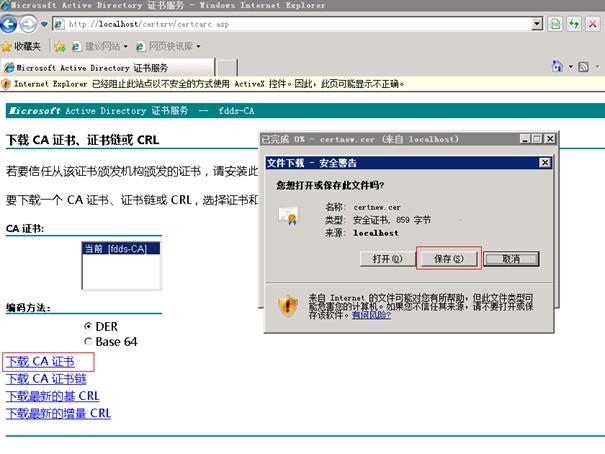Viewport: 605px width, 454px height.
Task: Click the information bar shield icon
Action: click(6, 84)
